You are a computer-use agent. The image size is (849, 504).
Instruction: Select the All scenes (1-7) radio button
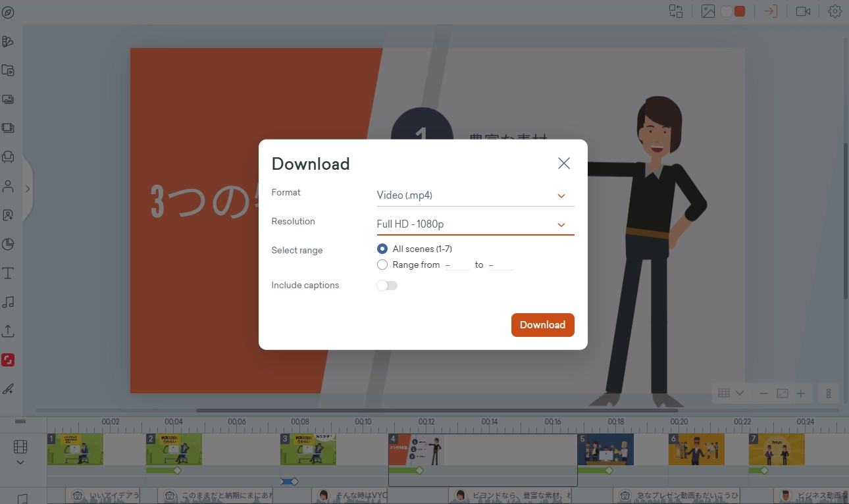tap(382, 249)
